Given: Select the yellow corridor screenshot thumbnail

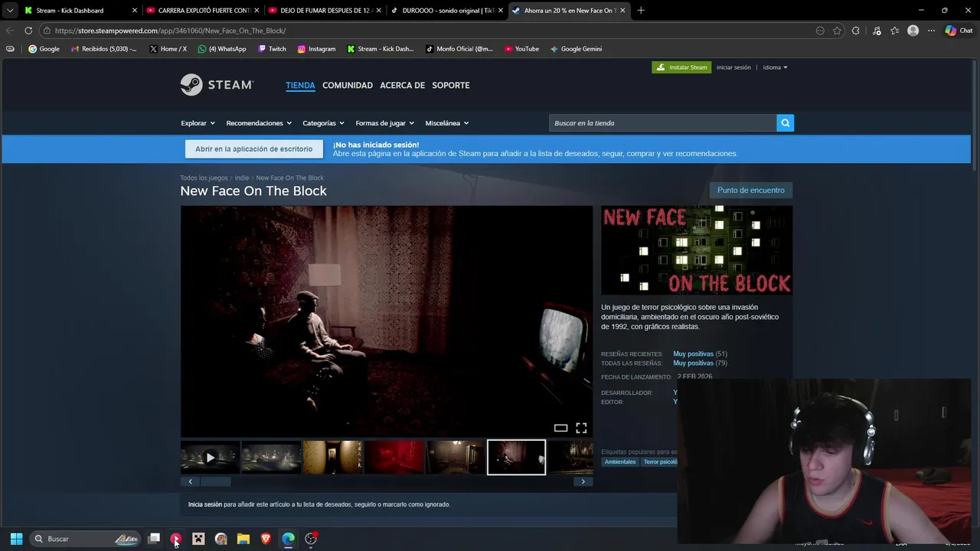Looking at the screenshot, I should [332, 458].
